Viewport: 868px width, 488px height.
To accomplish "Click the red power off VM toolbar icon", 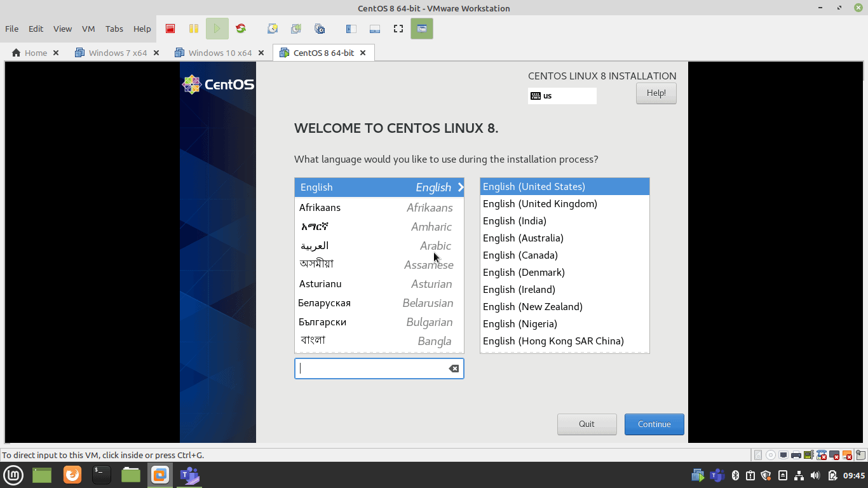I will click(x=170, y=29).
